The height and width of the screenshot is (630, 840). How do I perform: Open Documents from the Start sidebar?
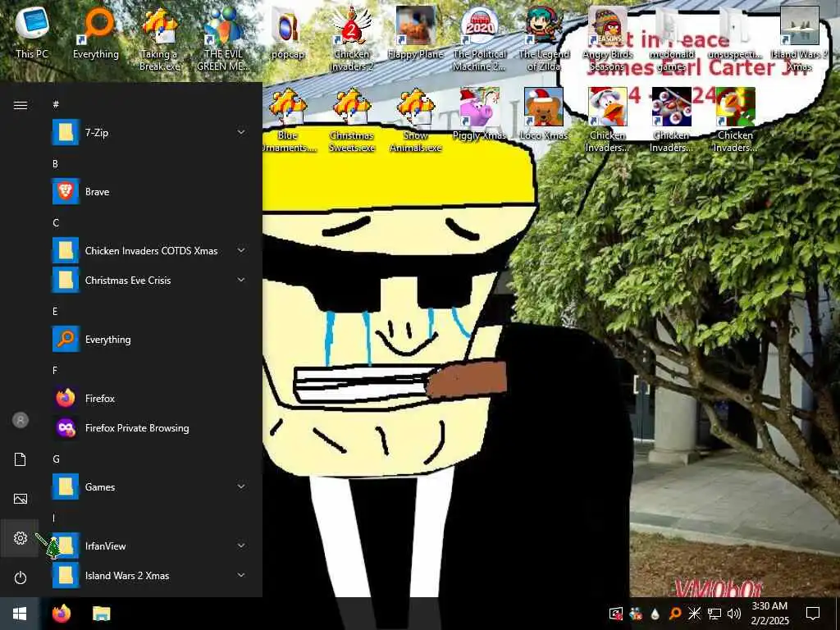[x=20, y=459]
